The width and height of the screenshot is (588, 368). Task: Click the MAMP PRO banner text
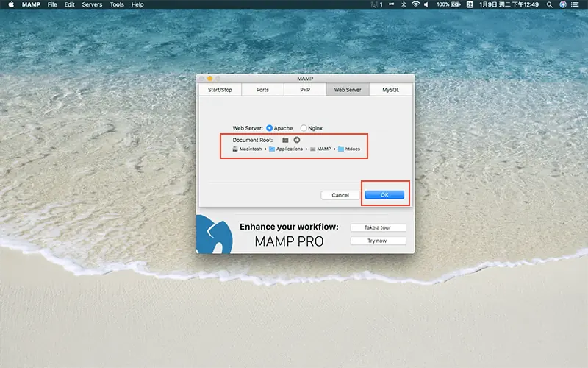click(x=289, y=241)
